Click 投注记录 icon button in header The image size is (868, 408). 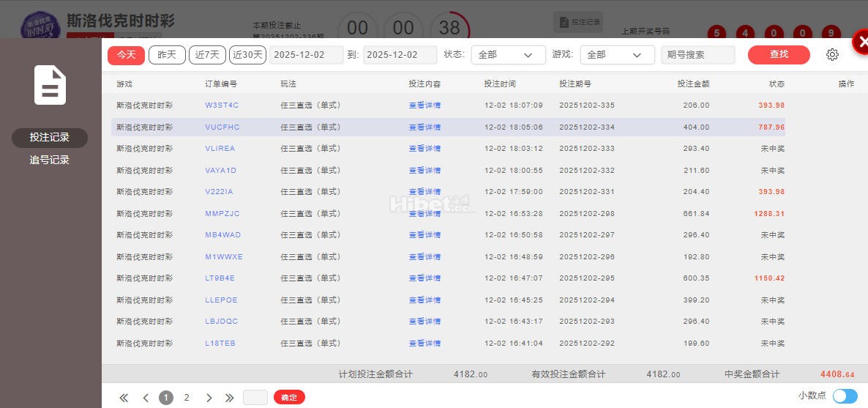pyautogui.click(x=579, y=22)
